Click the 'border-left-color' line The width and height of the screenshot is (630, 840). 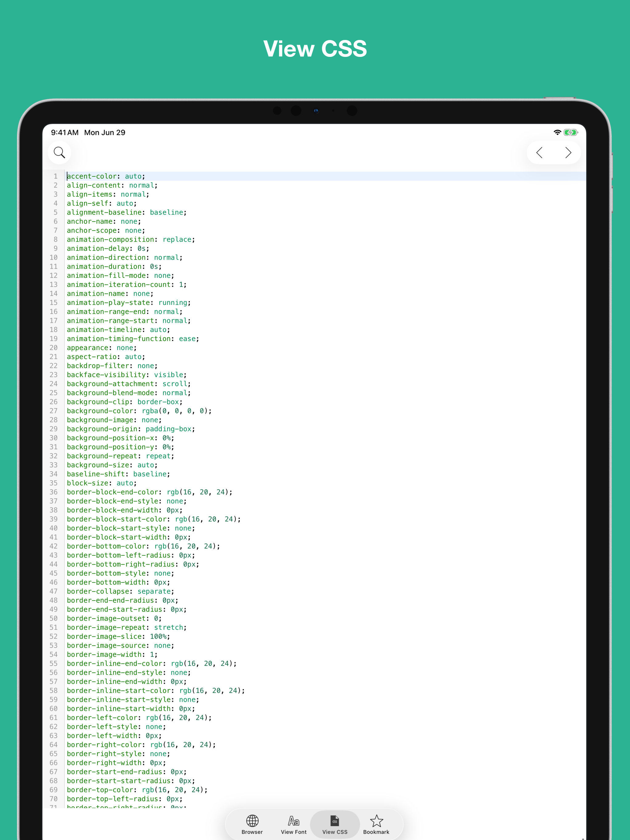click(x=139, y=718)
